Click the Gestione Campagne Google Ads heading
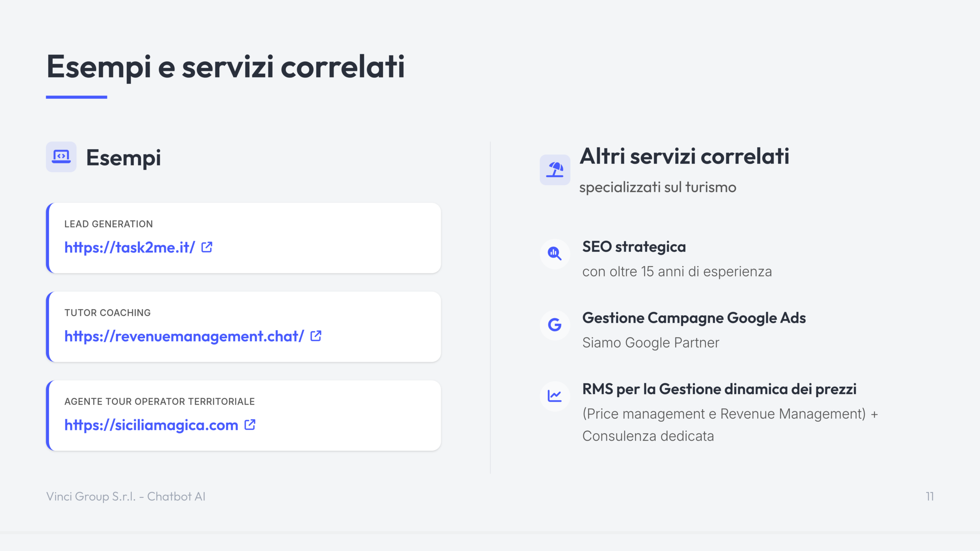This screenshot has width=980, height=551. pyautogui.click(x=694, y=318)
